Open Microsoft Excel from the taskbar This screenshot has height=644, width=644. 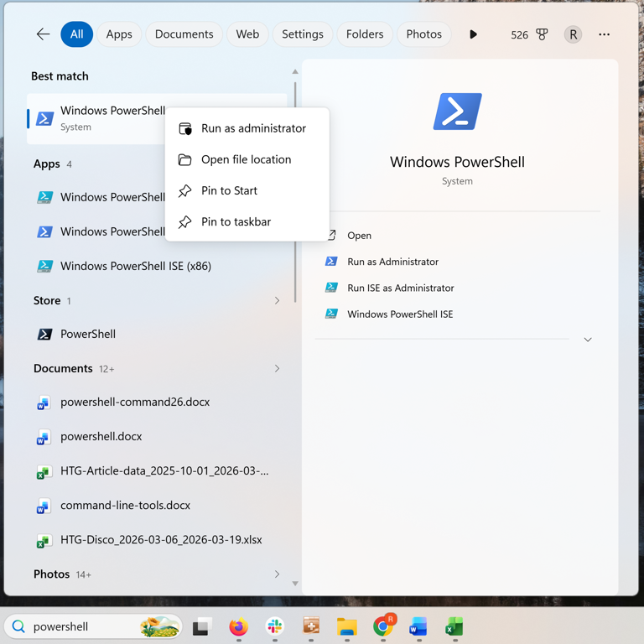pos(454,626)
